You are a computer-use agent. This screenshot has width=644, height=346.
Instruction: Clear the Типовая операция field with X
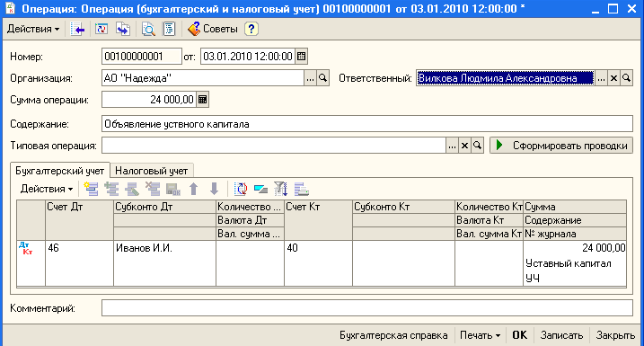point(464,146)
